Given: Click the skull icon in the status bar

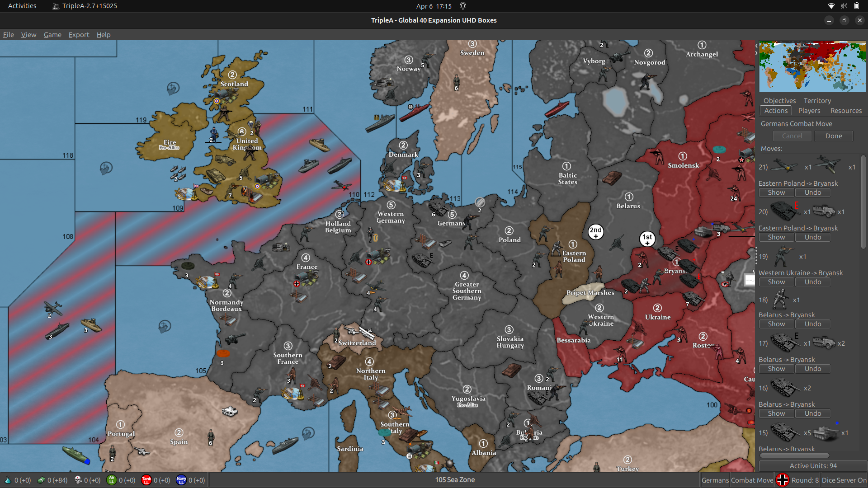Looking at the screenshot, I should point(77,480).
